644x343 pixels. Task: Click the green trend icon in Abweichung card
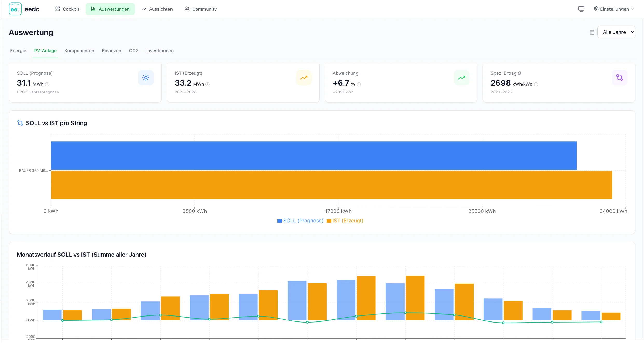click(x=461, y=78)
